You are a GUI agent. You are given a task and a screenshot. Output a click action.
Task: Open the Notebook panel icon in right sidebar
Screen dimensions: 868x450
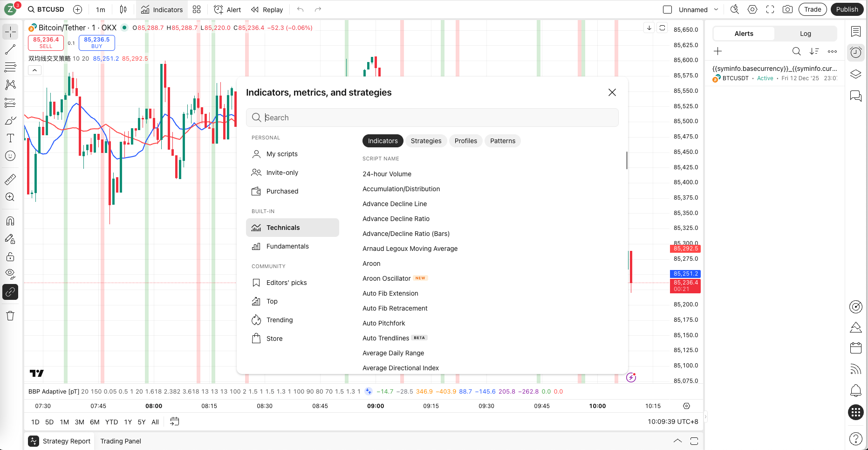856,32
